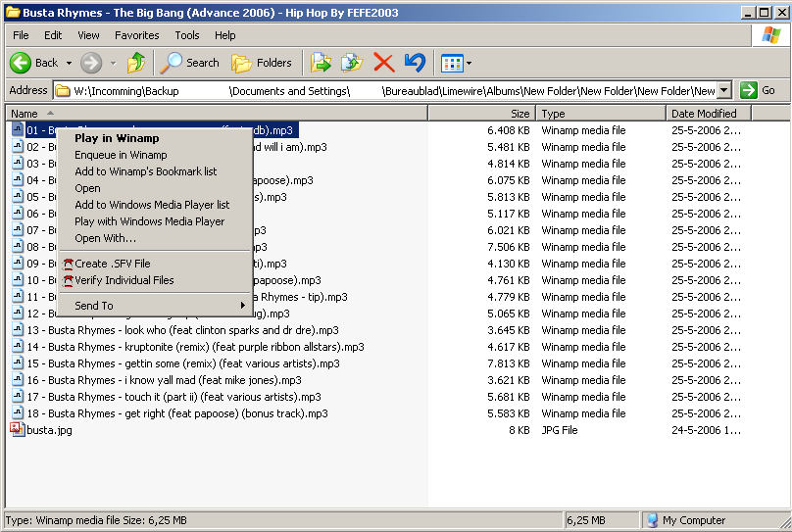Click the grey Forward arrow icon

(x=91, y=63)
